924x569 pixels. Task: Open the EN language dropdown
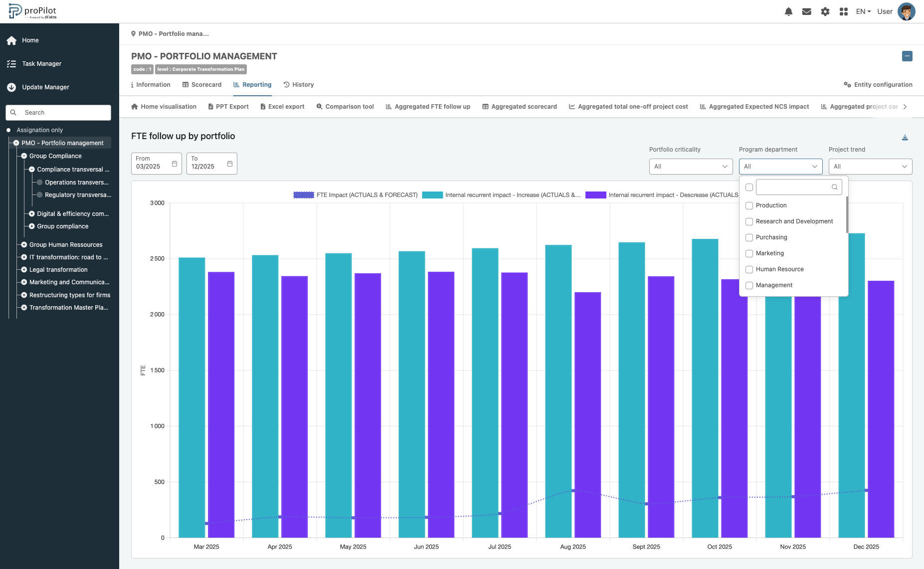863,11
